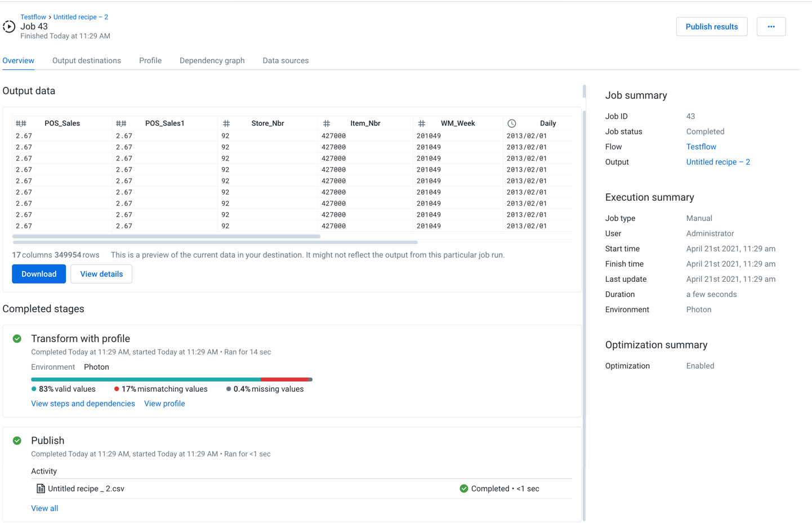812x532 pixels.
Task: Click the green checkmark beside Transform with profile
Action: (17, 339)
